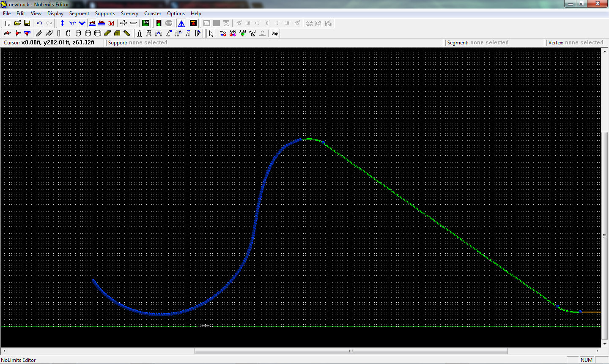Open the Options menu
The width and height of the screenshot is (609, 364).
point(176,14)
